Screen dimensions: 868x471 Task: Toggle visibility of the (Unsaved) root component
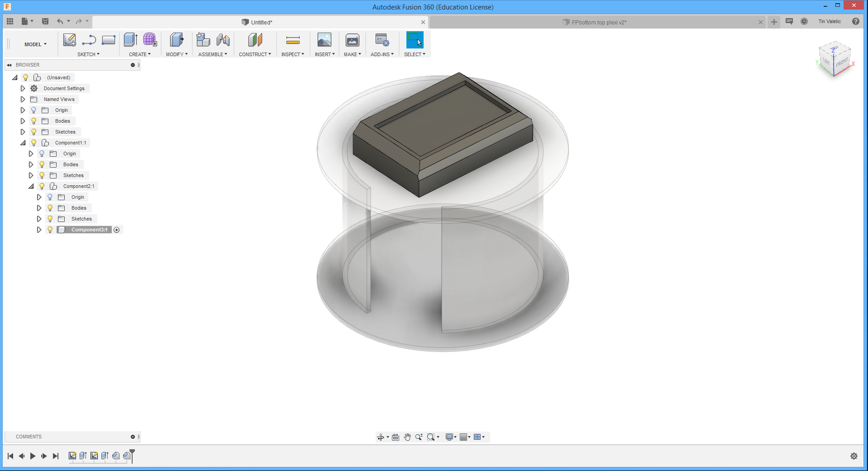[26, 77]
